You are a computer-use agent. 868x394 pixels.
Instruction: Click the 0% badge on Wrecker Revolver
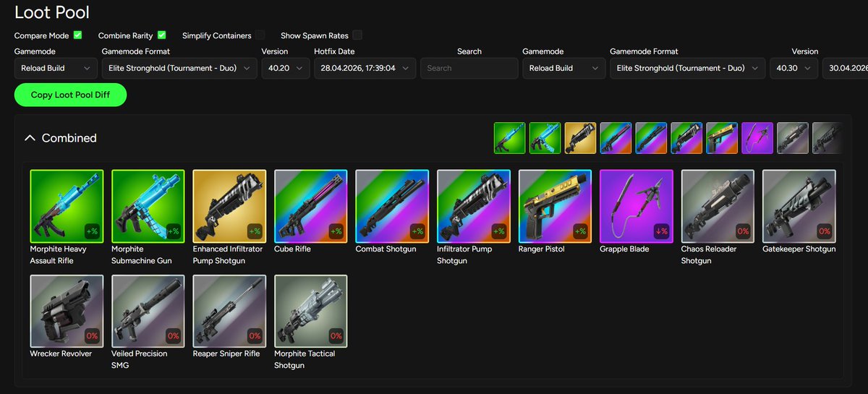point(91,336)
